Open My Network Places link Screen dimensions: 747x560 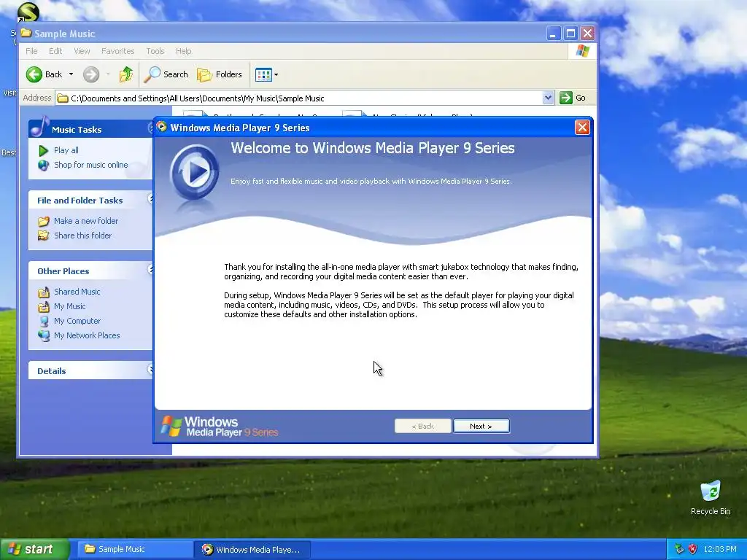(87, 335)
